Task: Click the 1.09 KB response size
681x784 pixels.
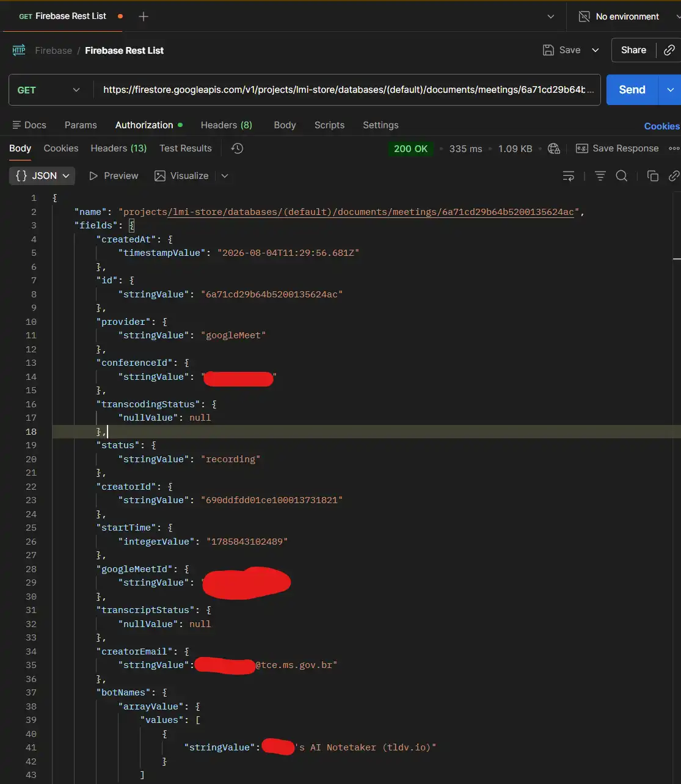Action: 515,148
